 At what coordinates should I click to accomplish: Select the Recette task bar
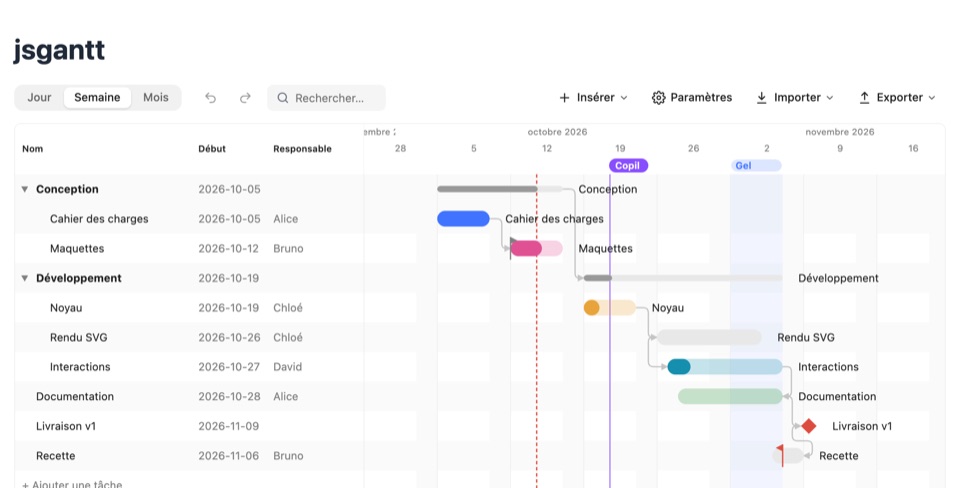click(x=788, y=456)
